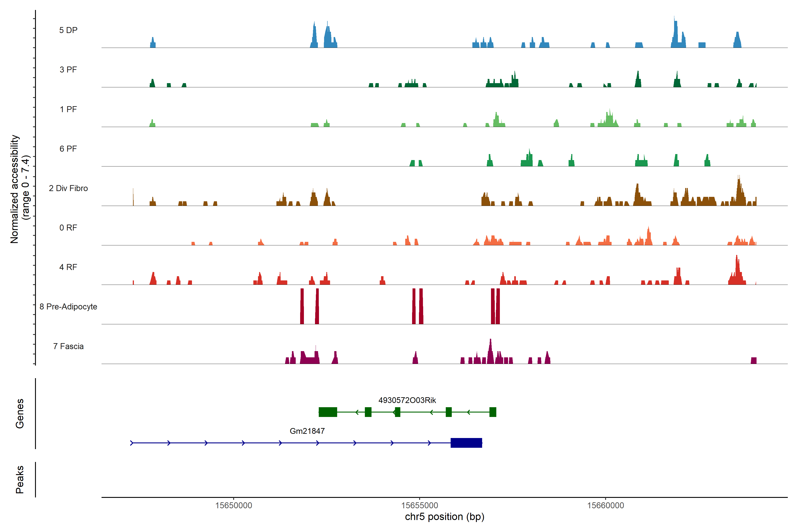Click the chr5 position (bp) axis title
Image resolution: width=798 pixels, height=532 pixels.
tap(444, 517)
